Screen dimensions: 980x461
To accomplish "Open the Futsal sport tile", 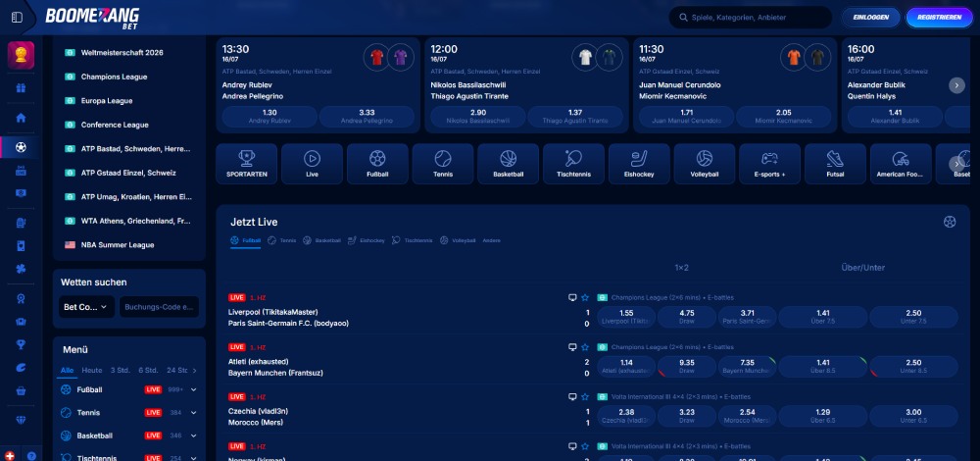I will [836, 164].
